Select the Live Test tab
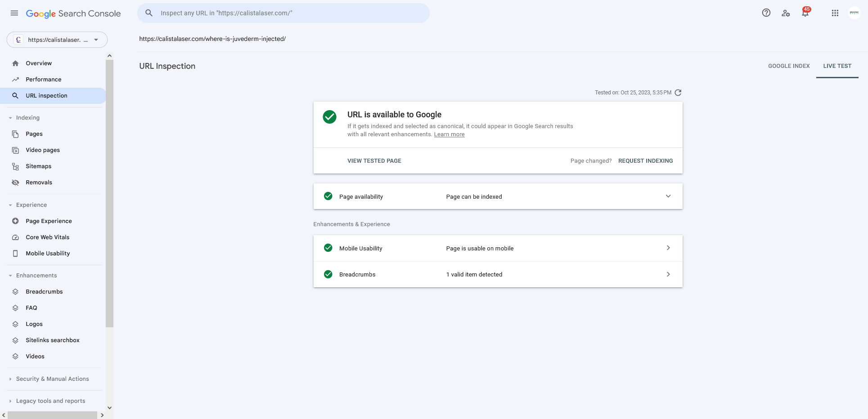The width and height of the screenshot is (868, 419). [x=837, y=66]
